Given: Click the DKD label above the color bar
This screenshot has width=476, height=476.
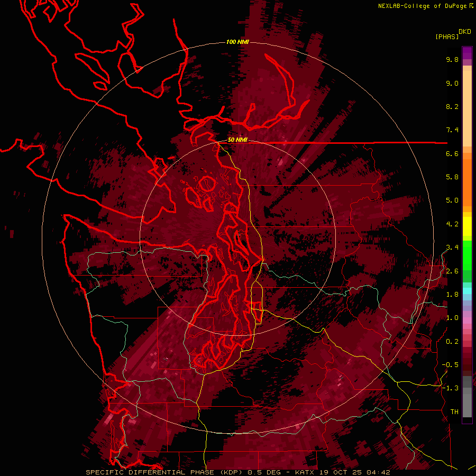Looking at the screenshot, I should coord(465,32).
